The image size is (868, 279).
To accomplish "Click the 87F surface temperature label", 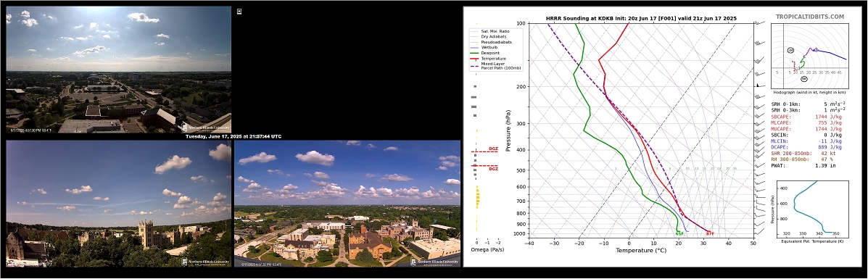I will point(709,233).
